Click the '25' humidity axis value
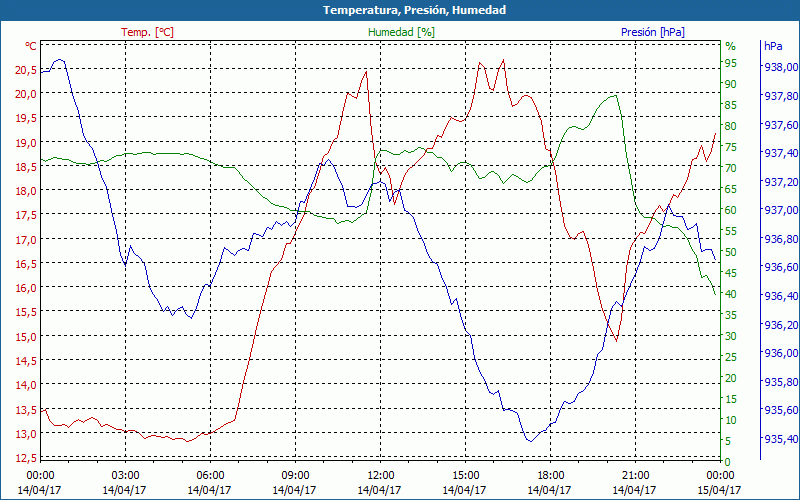Viewport: 800px width, 500px height. (731, 357)
